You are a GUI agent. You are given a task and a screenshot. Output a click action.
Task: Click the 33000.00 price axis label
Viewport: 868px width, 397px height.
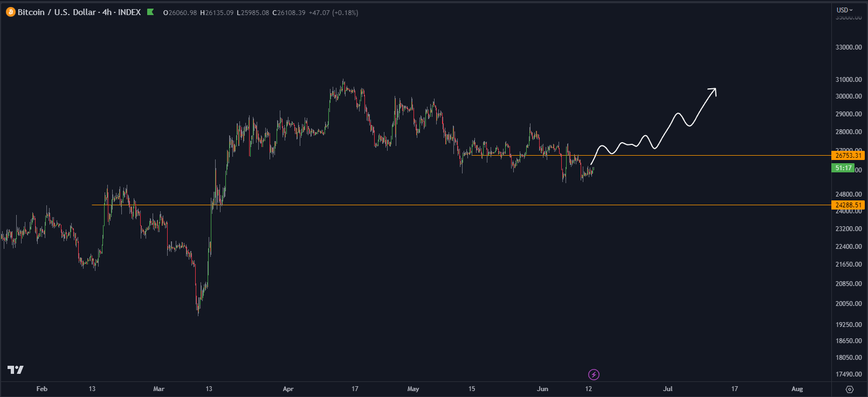(849, 47)
